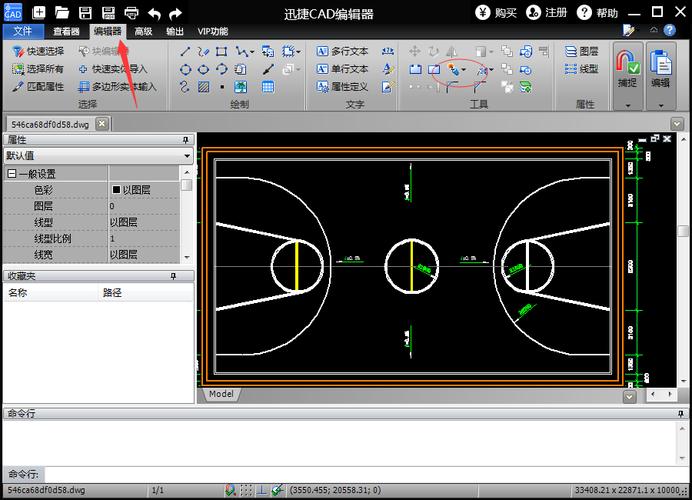Open the document tabs list dropdown

677,124
